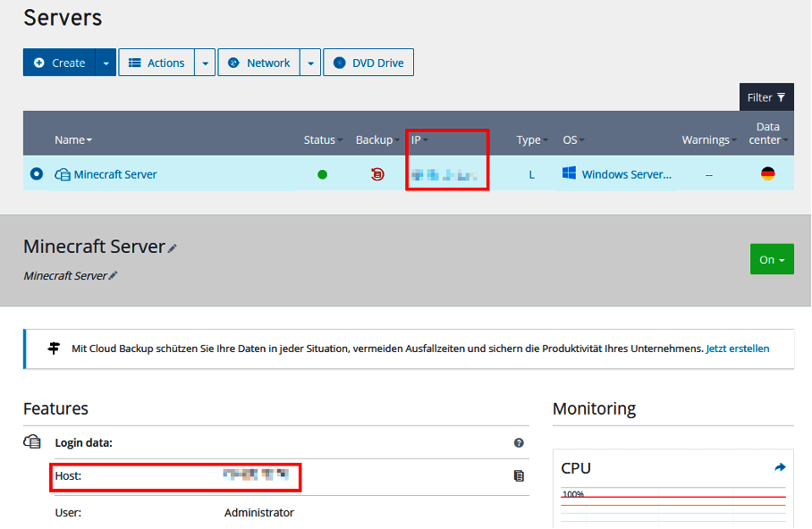Click the green status dot indicator
Viewport: 812px width, 529px height.
click(322, 174)
